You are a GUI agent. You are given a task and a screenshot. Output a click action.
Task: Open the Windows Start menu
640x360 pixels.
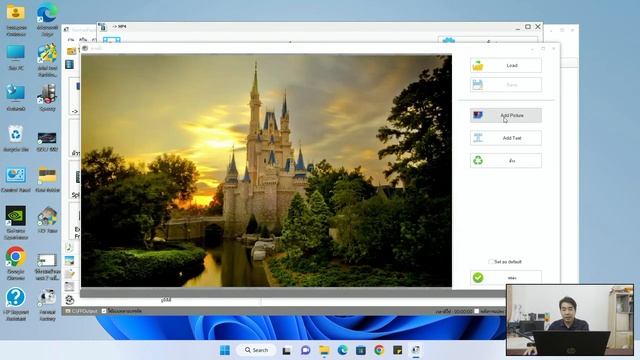point(224,350)
